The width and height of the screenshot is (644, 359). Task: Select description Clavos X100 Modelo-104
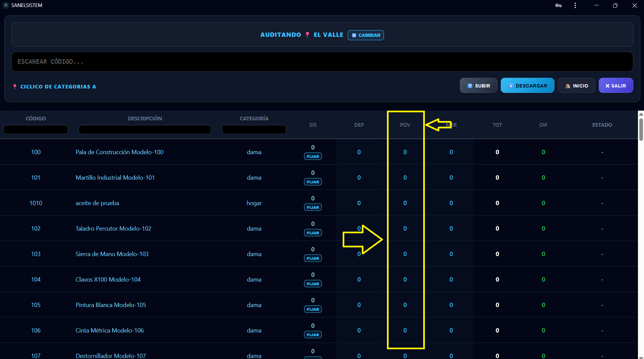coord(108,280)
